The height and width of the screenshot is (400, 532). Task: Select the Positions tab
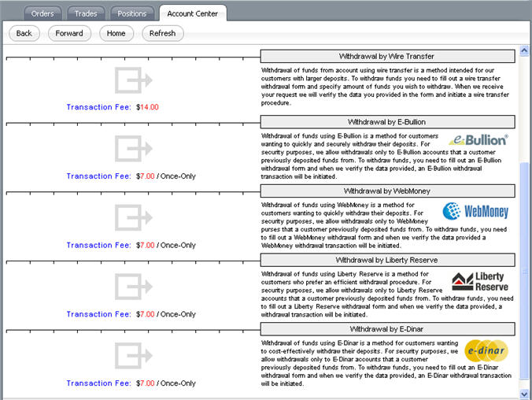132,13
